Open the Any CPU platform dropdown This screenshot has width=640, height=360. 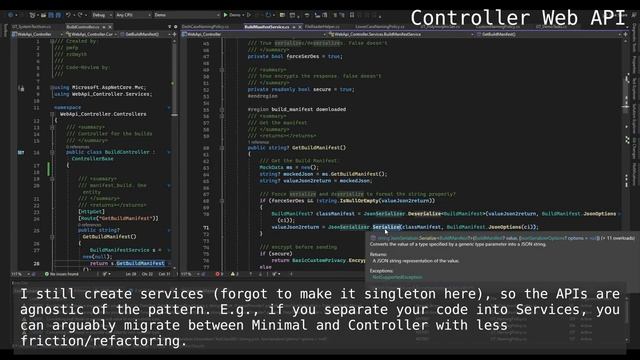click(x=133, y=15)
